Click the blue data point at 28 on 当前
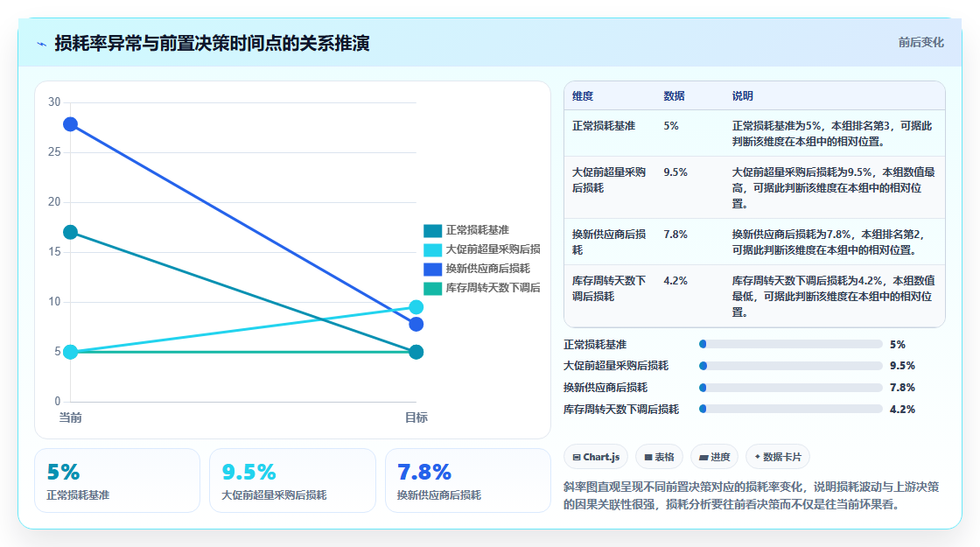 pos(71,124)
